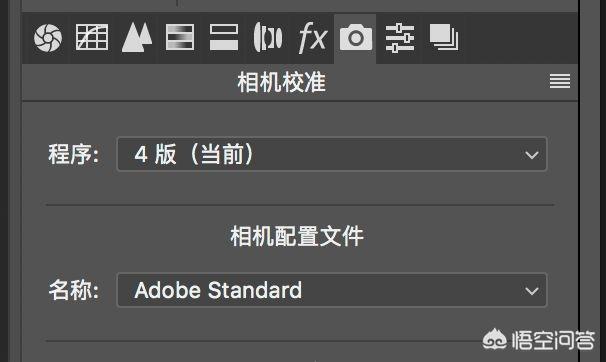Open the Presets sliders icon
This screenshot has height=362, width=606.
400,37
